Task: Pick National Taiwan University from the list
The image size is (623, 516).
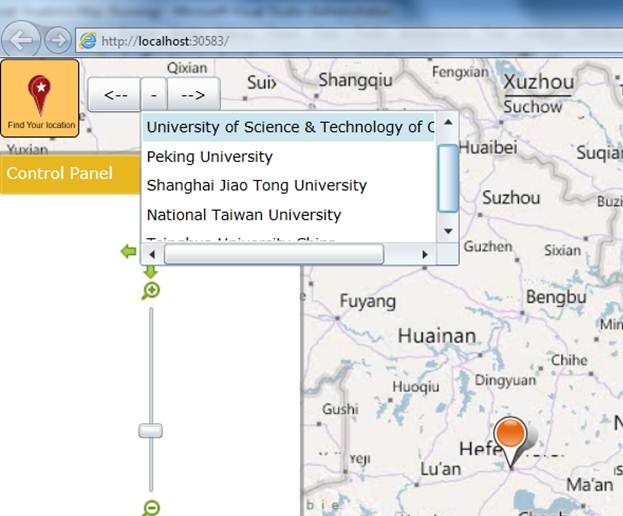Action: [x=244, y=215]
